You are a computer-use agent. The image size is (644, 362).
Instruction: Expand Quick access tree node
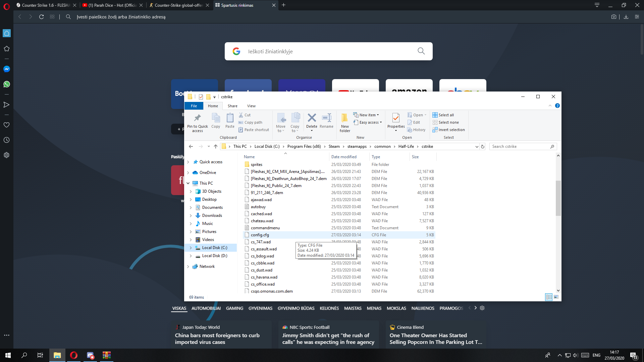[x=188, y=162]
